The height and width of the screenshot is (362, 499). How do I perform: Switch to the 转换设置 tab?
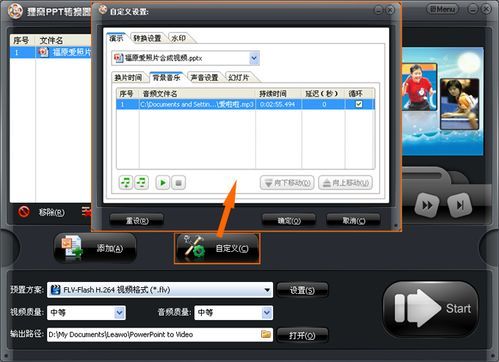147,38
